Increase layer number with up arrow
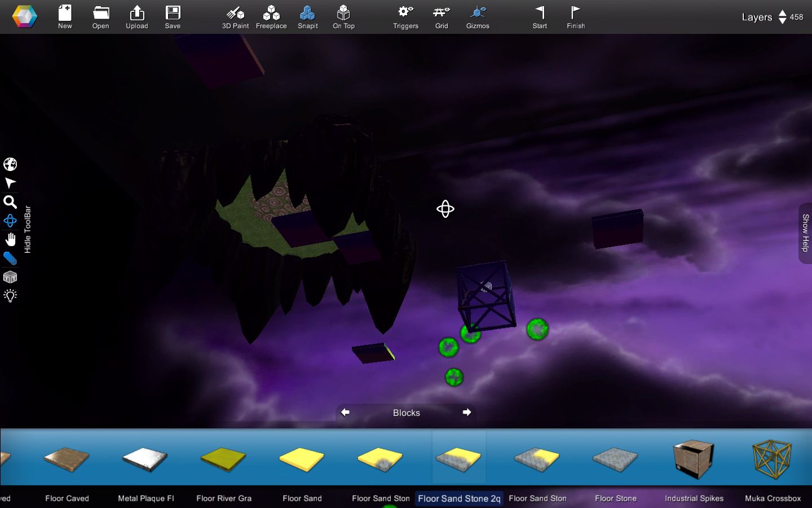The width and height of the screenshot is (812, 508). tap(782, 12)
